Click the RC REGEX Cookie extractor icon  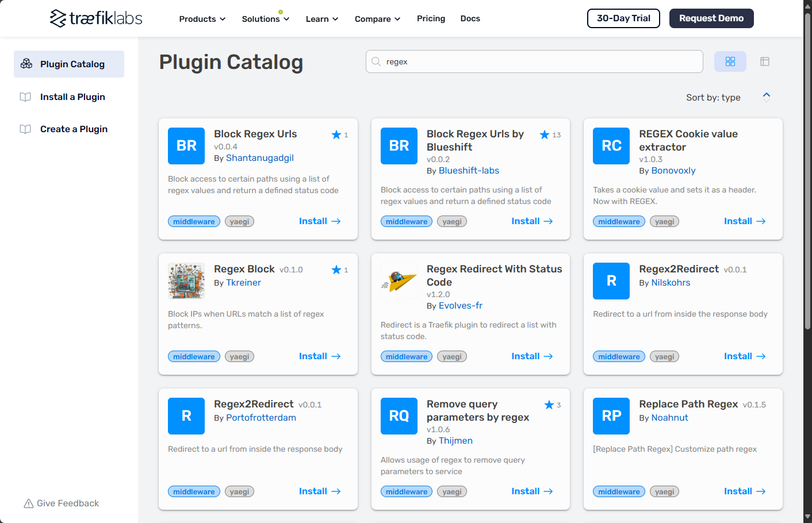click(x=611, y=146)
